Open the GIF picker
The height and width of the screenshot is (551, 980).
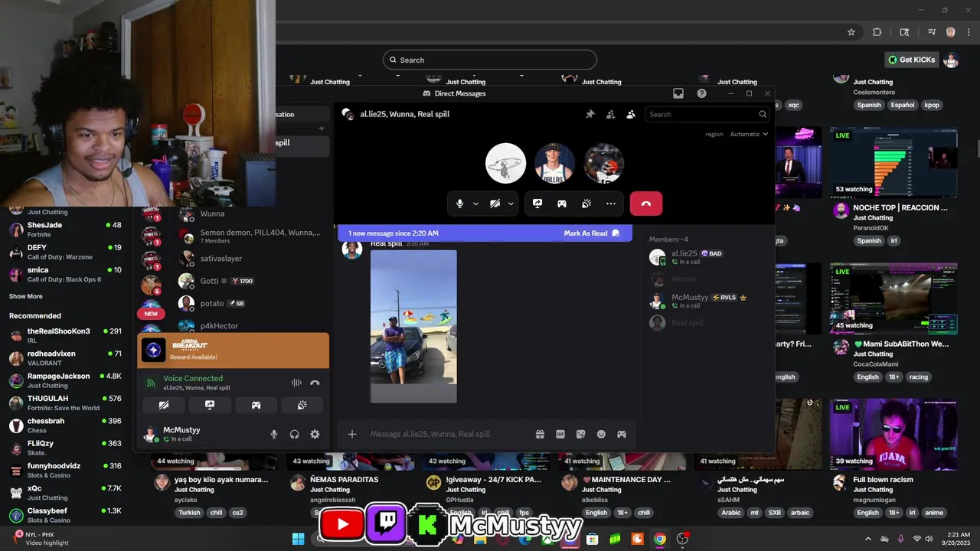coord(560,434)
